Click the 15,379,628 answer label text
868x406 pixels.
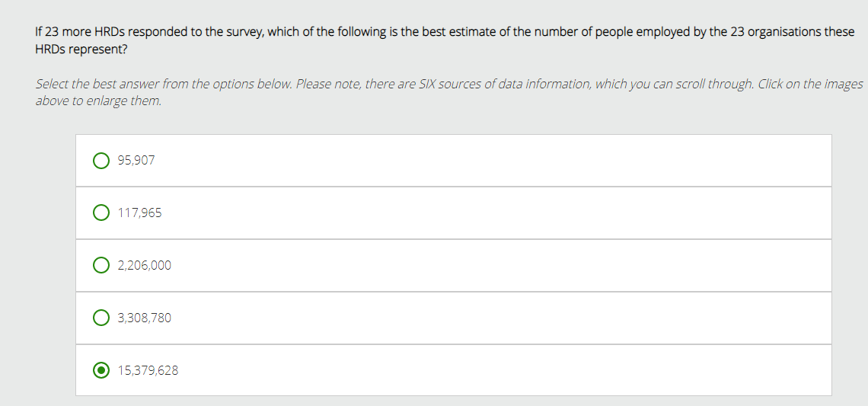click(x=148, y=371)
